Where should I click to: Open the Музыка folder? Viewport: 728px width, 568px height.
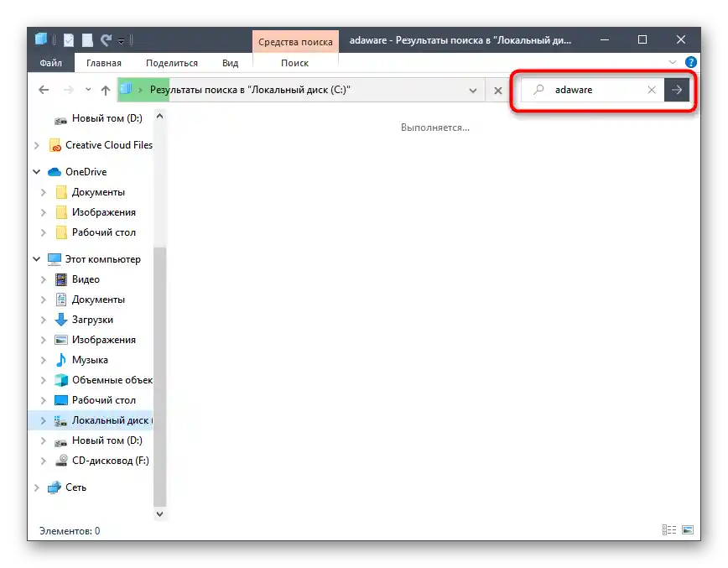point(90,360)
